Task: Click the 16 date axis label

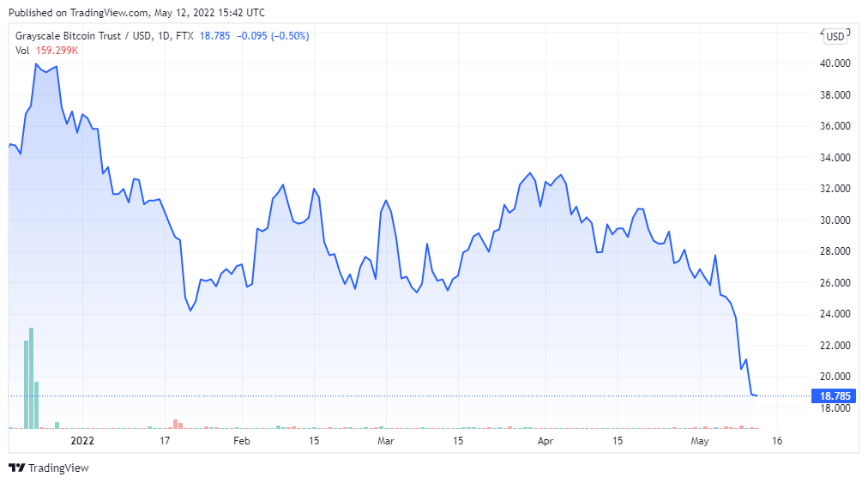Action: 777,441
